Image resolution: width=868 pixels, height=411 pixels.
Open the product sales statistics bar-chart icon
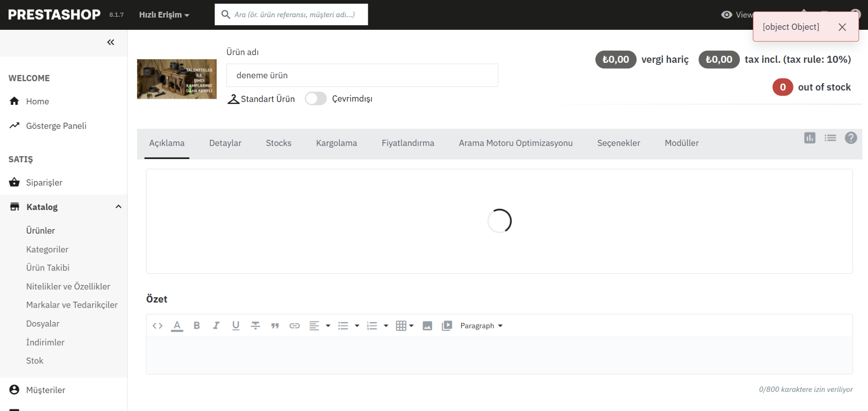click(x=810, y=138)
